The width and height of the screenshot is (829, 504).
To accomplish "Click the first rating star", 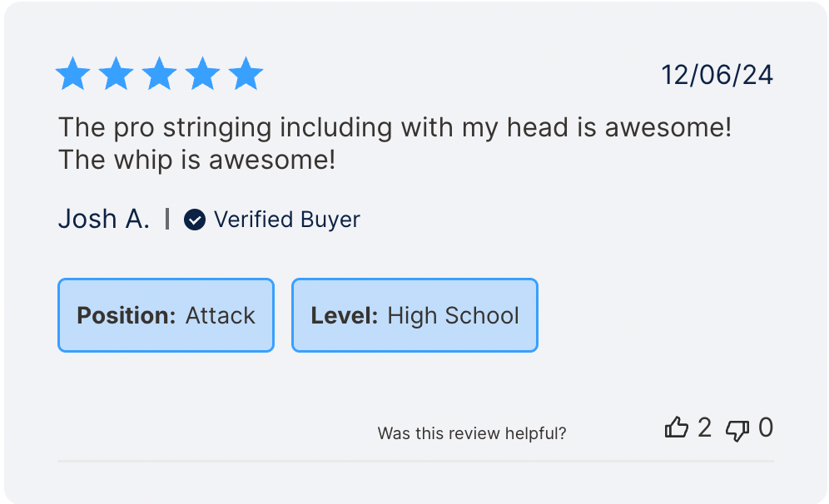I will coord(72,74).
